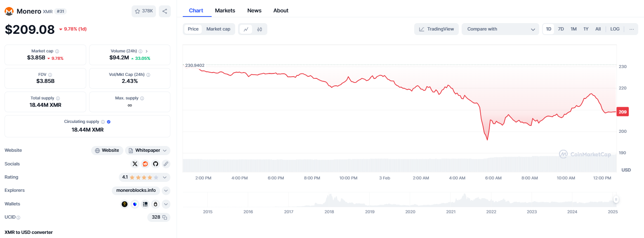The height and width of the screenshot is (238, 644).
Task: Click UCID info icon
Action: tap(18, 217)
